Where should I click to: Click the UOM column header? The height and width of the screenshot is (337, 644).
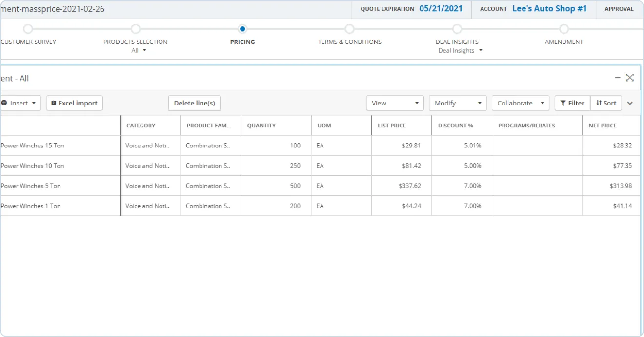coord(341,126)
